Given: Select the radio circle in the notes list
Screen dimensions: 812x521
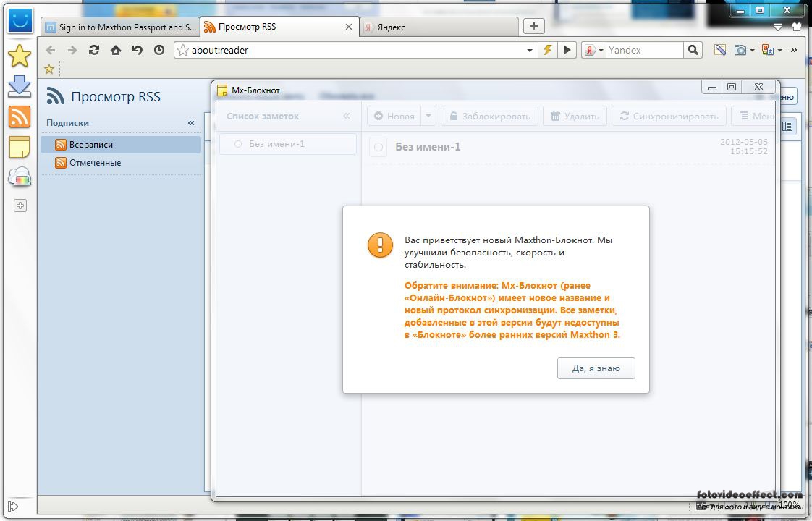Looking at the screenshot, I should pos(238,144).
